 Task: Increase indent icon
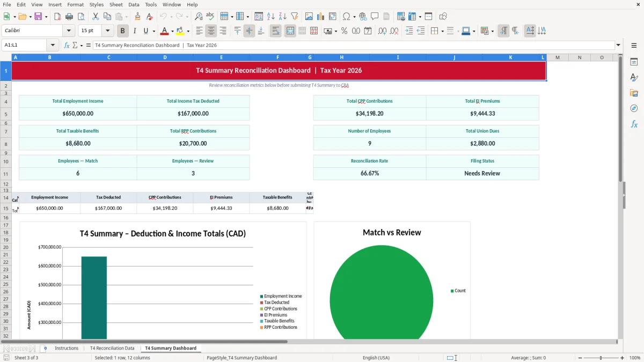409,31
